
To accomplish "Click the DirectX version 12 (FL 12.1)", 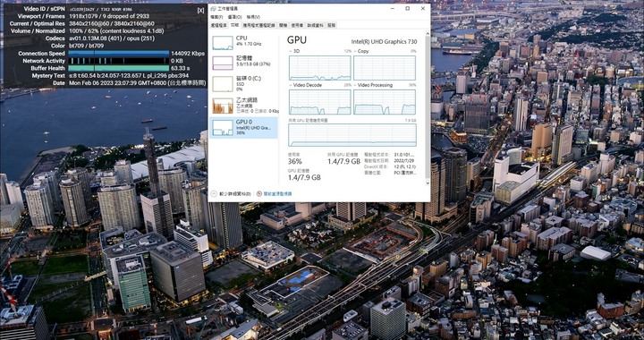I will pyautogui.click(x=404, y=166).
